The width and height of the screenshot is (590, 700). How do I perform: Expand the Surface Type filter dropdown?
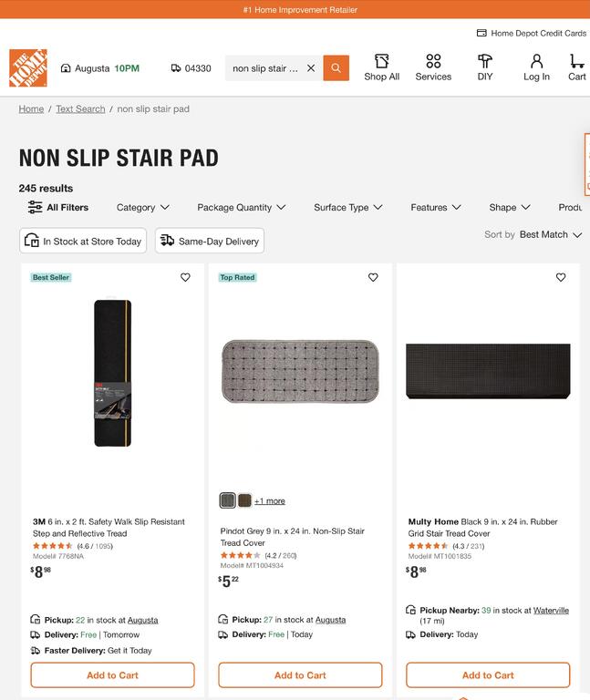pos(347,208)
